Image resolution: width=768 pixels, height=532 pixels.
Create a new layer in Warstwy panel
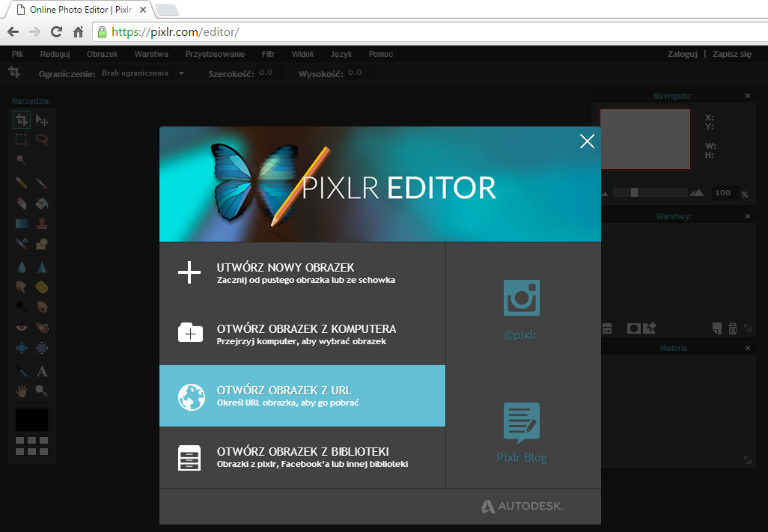point(716,328)
